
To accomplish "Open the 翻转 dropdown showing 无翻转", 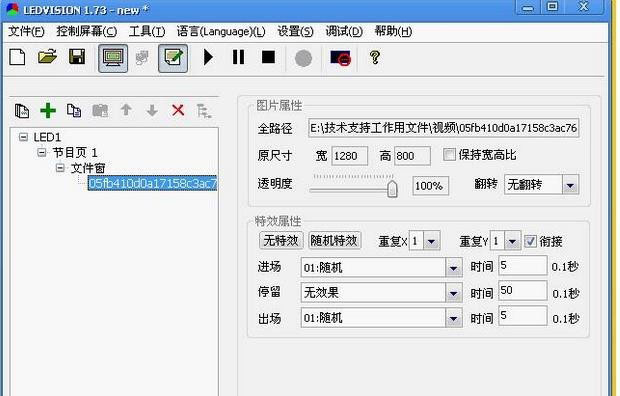I will point(570,185).
